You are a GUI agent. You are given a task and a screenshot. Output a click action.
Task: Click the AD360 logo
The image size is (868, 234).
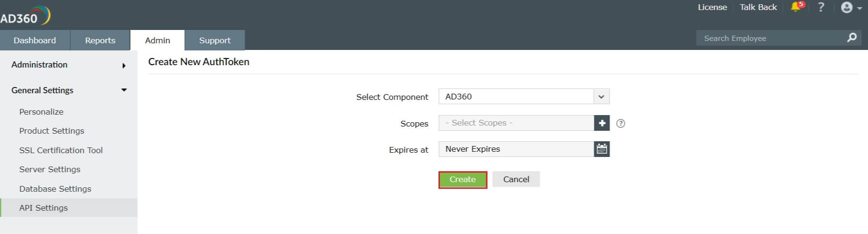coord(25,16)
